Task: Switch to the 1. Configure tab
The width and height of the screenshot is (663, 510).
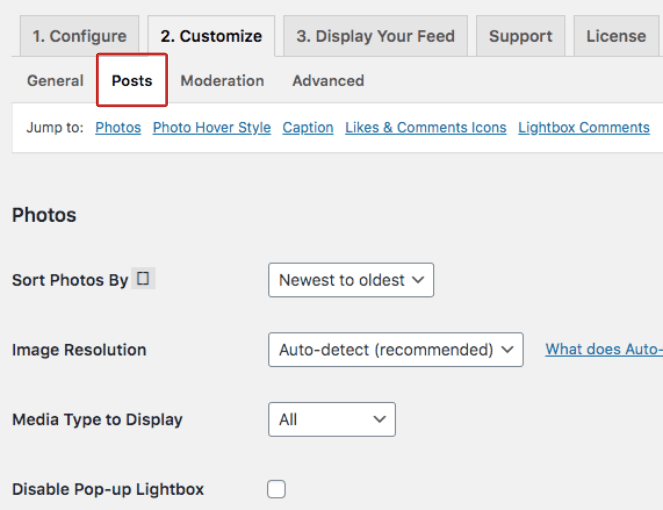Action: [79, 36]
